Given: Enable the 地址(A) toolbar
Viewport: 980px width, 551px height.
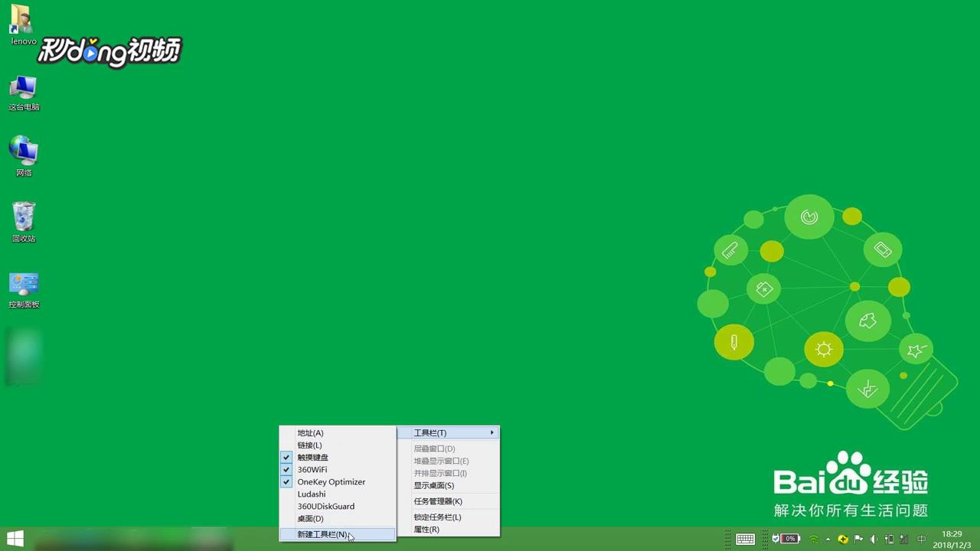Looking at the screenshot, I should pos(338,433).
